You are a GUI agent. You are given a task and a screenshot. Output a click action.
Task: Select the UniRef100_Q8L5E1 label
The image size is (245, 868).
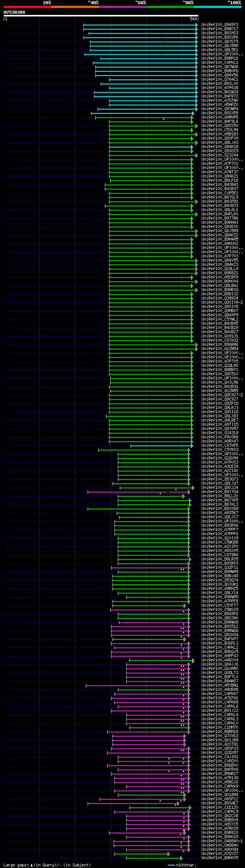tap(220, 50)
